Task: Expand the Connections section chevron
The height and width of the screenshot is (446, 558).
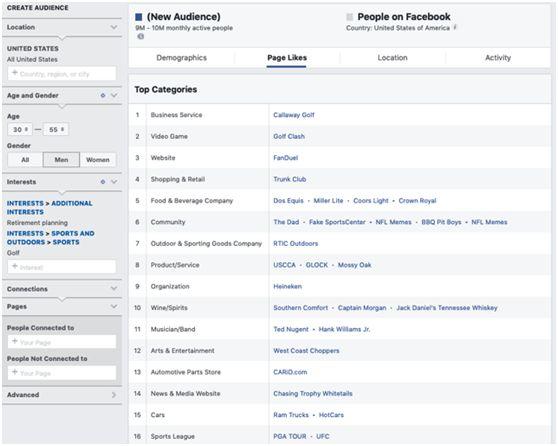Action: [x=114, y=289]
